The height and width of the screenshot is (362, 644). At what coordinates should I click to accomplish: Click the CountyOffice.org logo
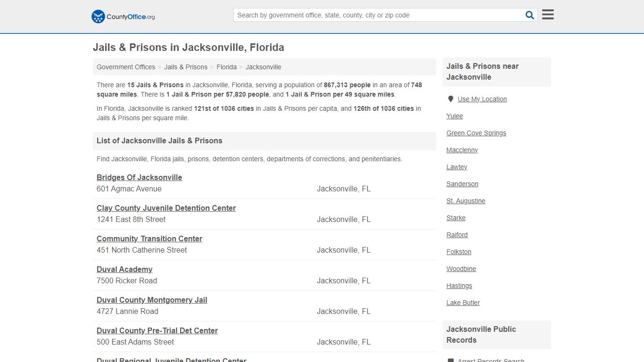click(123, 16)
